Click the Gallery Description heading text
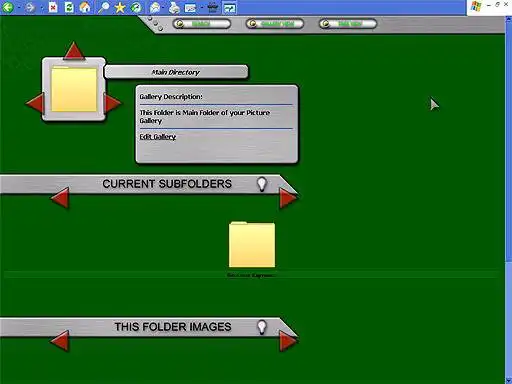 tap(171, 97)
